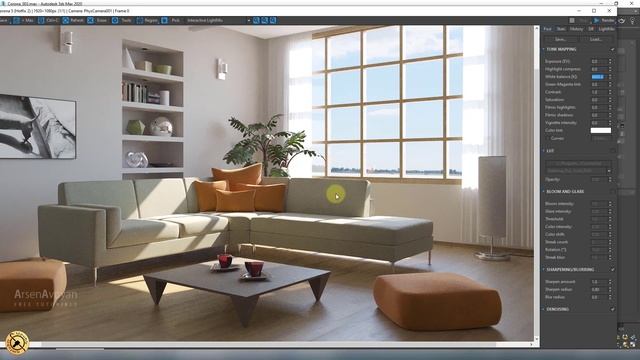Click the Stop render icon
This screenshot has width=640, height=360.
click(x=572, y=20)
